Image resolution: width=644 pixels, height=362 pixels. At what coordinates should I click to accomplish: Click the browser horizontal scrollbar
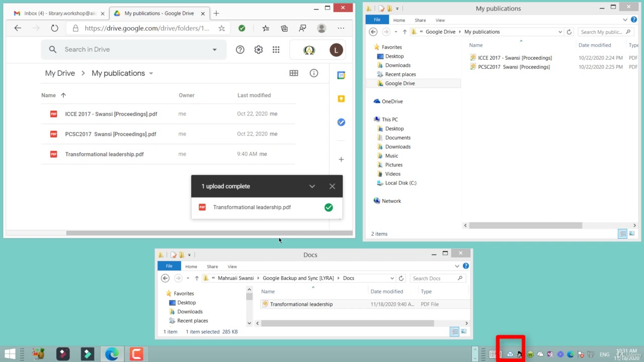point(209,233)
